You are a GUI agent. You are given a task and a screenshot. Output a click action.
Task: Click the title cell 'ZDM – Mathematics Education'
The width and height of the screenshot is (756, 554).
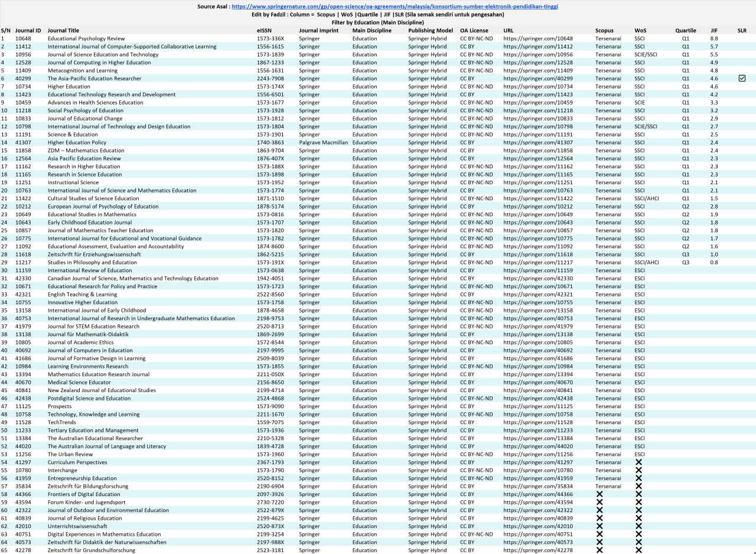86,151
